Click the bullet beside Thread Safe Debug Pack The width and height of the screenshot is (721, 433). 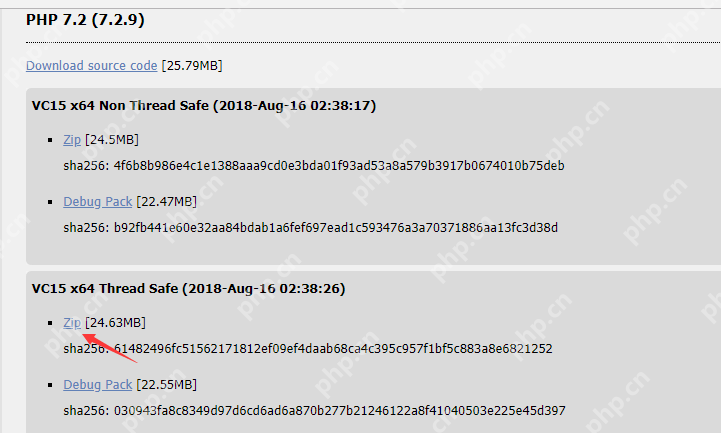click(x=50, y=385)
